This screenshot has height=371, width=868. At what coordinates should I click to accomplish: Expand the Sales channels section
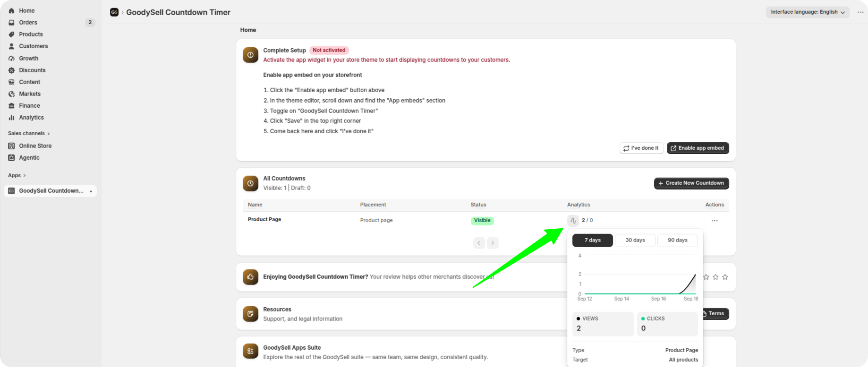(29, 133)
